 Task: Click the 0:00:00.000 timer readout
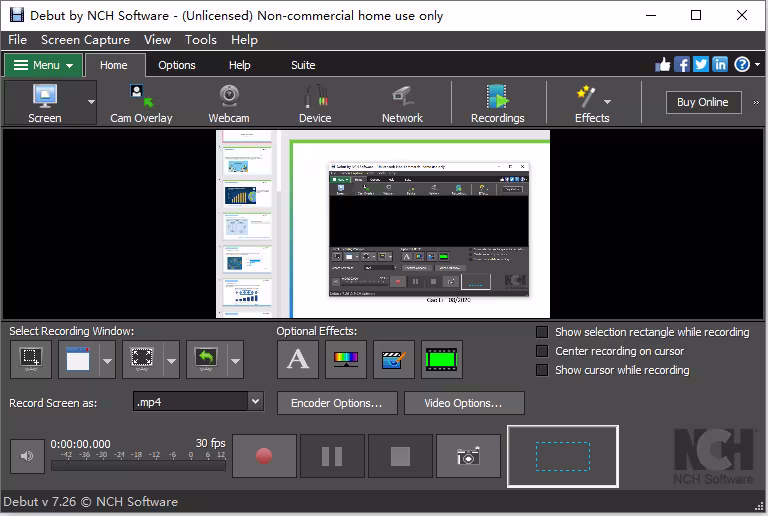(x=80, y=444)
